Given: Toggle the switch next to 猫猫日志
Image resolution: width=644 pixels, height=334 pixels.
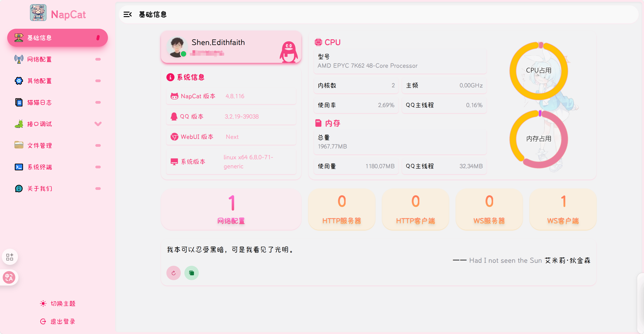Looking at the screenshot, I should coord(98,102).
